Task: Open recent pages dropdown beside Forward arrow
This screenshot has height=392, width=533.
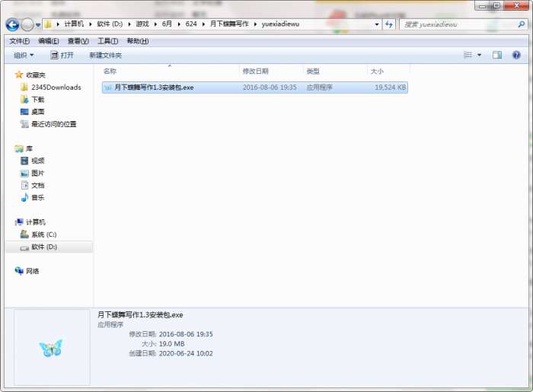Action: pos(38,25)
